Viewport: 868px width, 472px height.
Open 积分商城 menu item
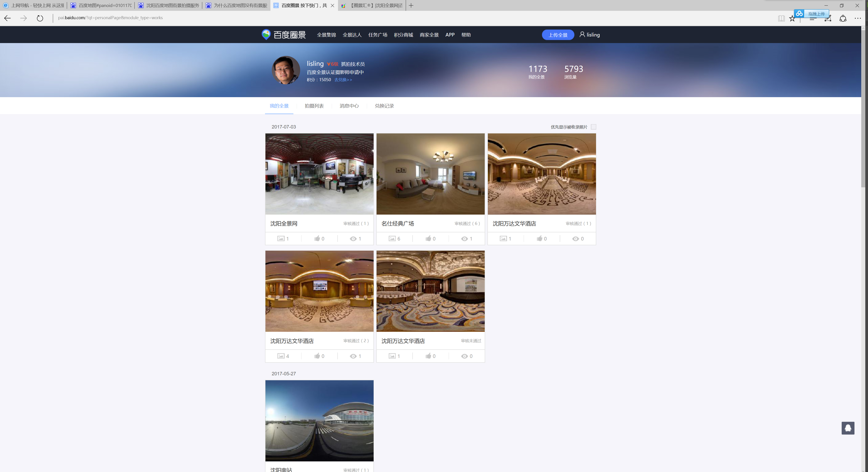pos(403,35)
